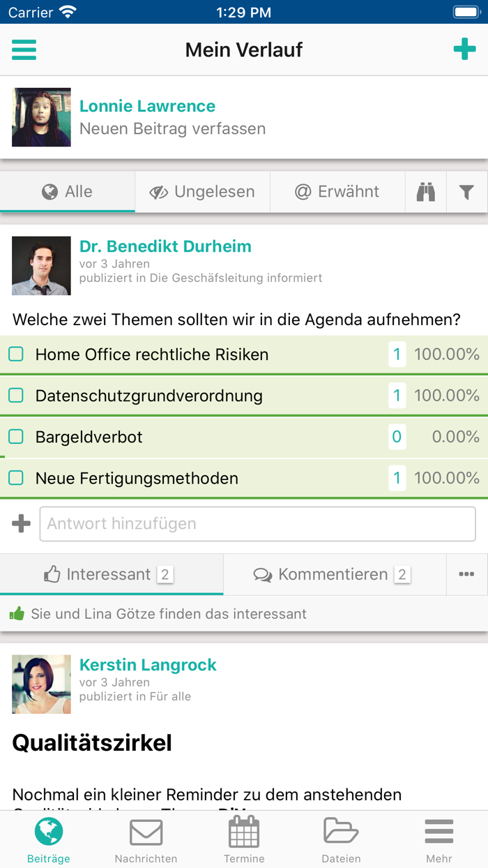Open search using the binoculars icon
488x868 pixels.
point(427,191)
